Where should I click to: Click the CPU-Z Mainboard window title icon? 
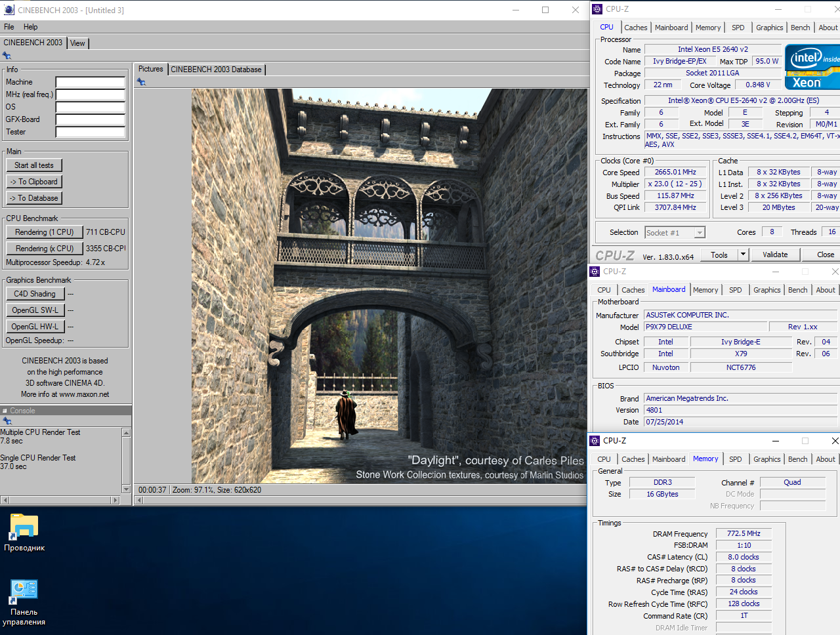point(595,272)
